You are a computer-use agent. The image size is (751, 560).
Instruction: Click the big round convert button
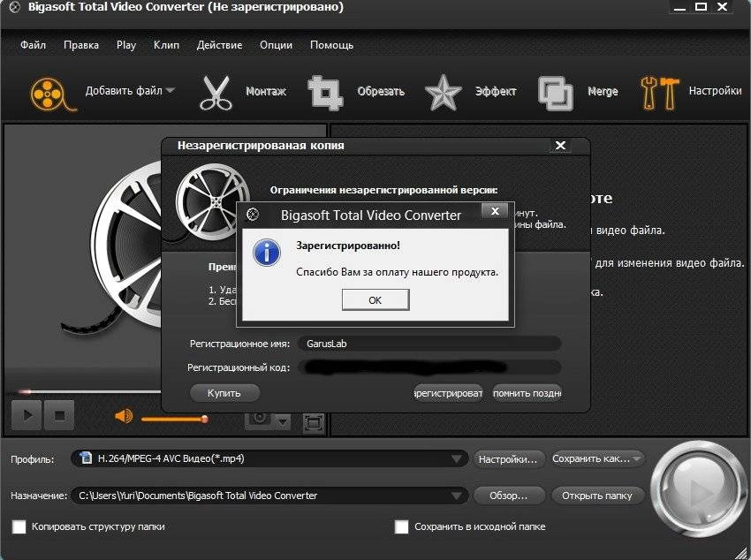[697, 489]
